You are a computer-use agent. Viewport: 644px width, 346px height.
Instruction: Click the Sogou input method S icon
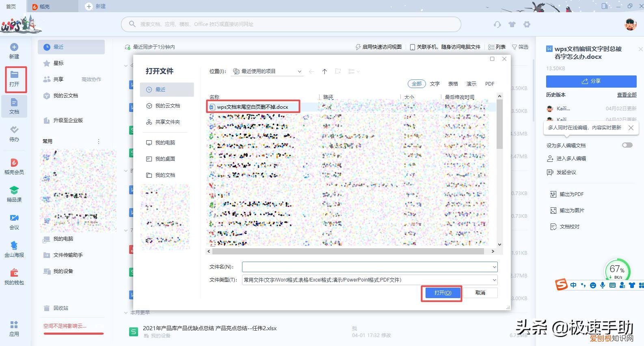pos(561,285)
